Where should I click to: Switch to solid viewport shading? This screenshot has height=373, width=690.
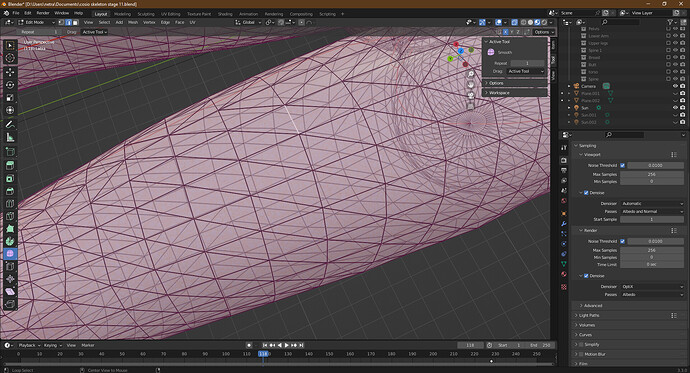point(530,22)
